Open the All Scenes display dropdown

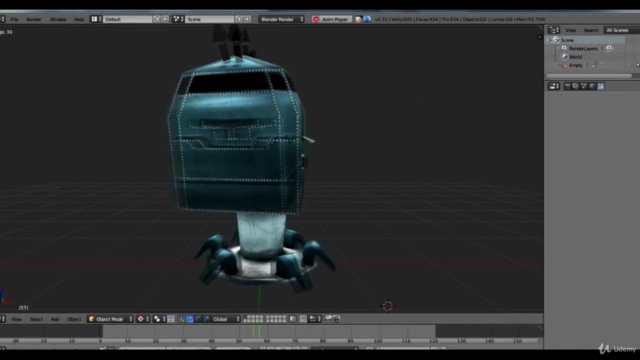coord(621,30)
